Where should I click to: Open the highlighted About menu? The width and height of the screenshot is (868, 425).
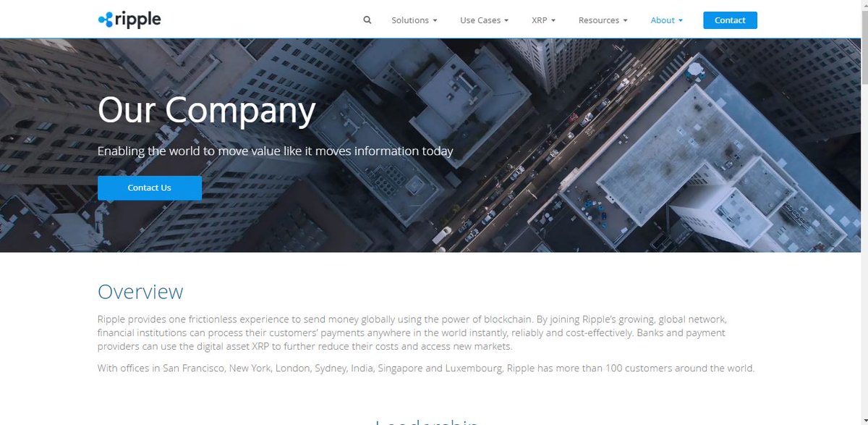667,20
